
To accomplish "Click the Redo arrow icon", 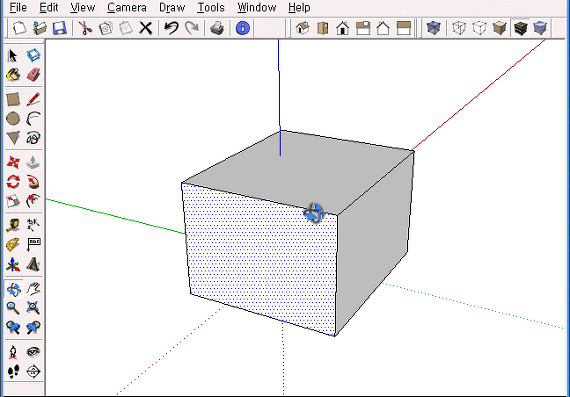I will pos(192,28).
